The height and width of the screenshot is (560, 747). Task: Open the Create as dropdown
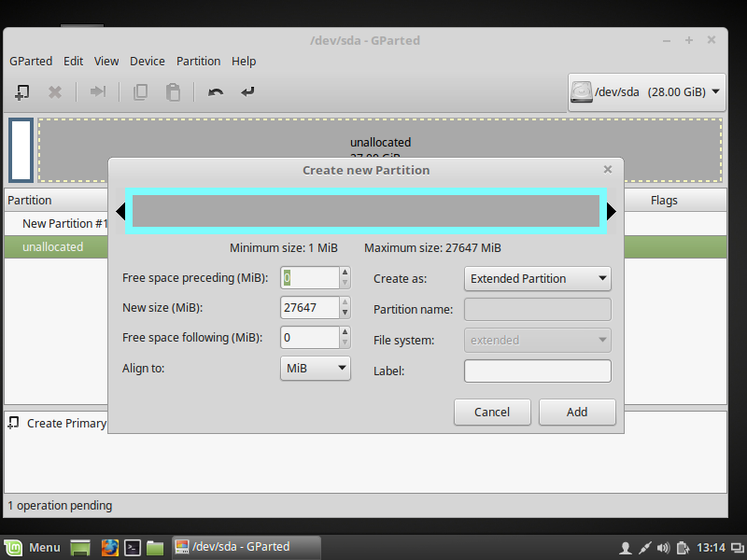click(x=538, y=278)
